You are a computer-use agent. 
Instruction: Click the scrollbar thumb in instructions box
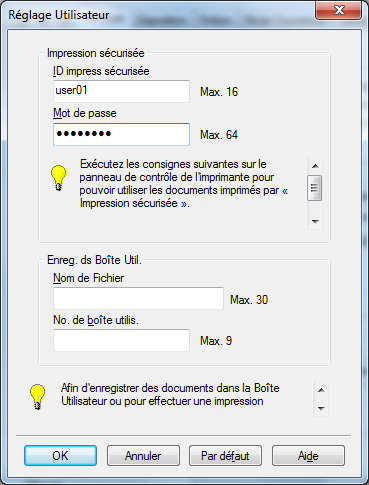315,188
